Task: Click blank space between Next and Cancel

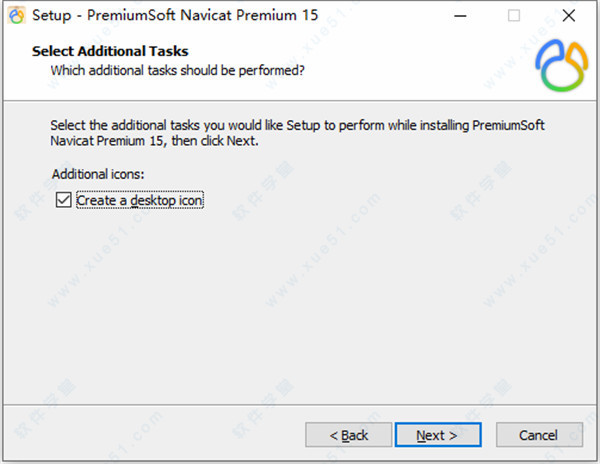Action: [x=488, y=435]
